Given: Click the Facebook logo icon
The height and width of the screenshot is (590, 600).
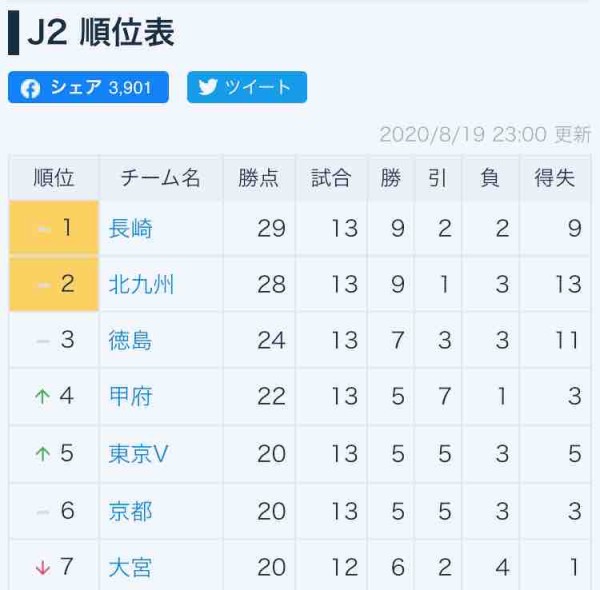Looking at the screenshot, I should [30, 88].
